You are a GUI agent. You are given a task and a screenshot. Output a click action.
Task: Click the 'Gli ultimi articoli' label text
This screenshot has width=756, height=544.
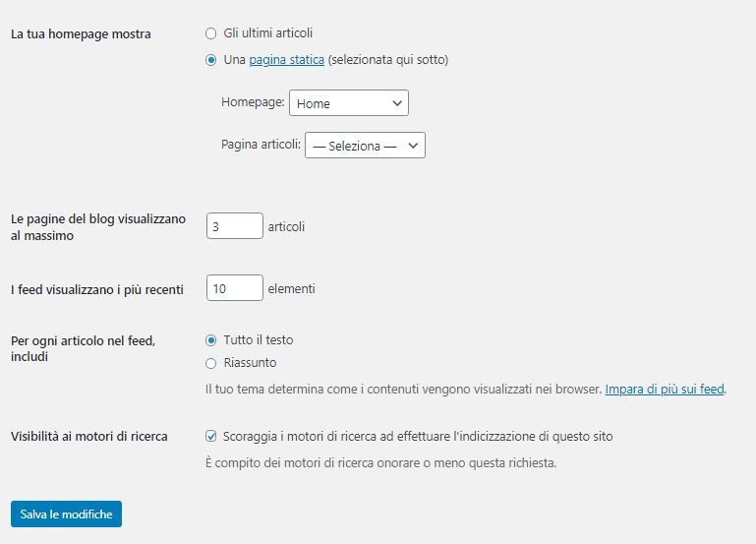coord(268,33)
